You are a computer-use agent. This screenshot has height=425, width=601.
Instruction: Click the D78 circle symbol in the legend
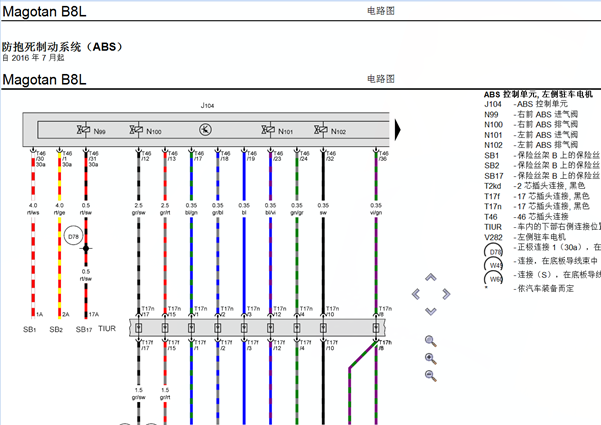point(494,252)
